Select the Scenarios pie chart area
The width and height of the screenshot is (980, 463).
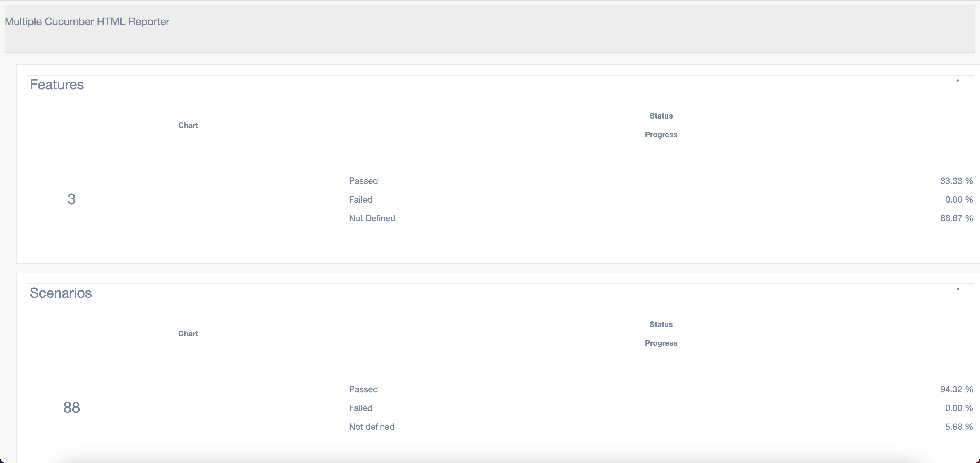(x=188, y=400)
